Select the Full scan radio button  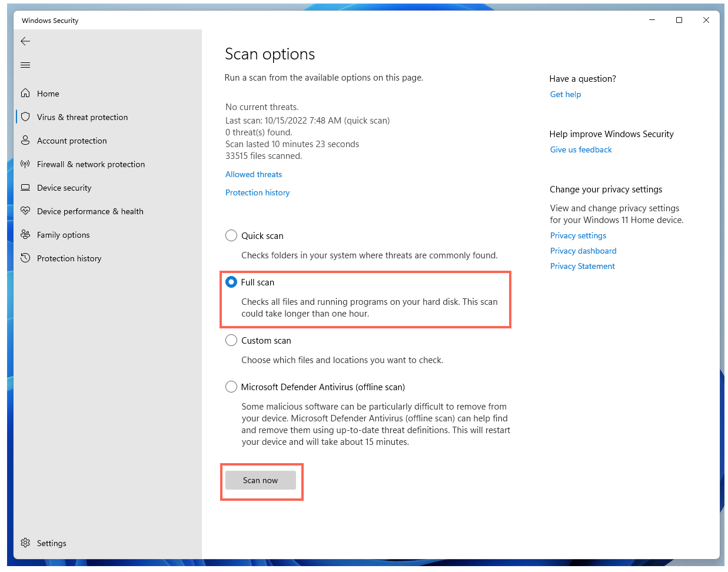tap(231, 282)
